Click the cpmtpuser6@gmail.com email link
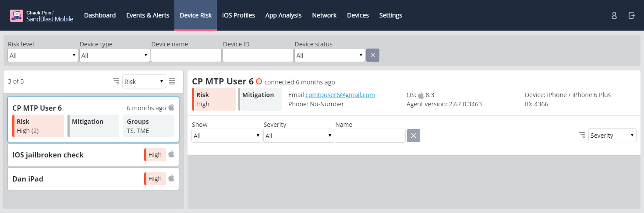The height and width of the screenshot is (213, 644). [x=340, y=95]
